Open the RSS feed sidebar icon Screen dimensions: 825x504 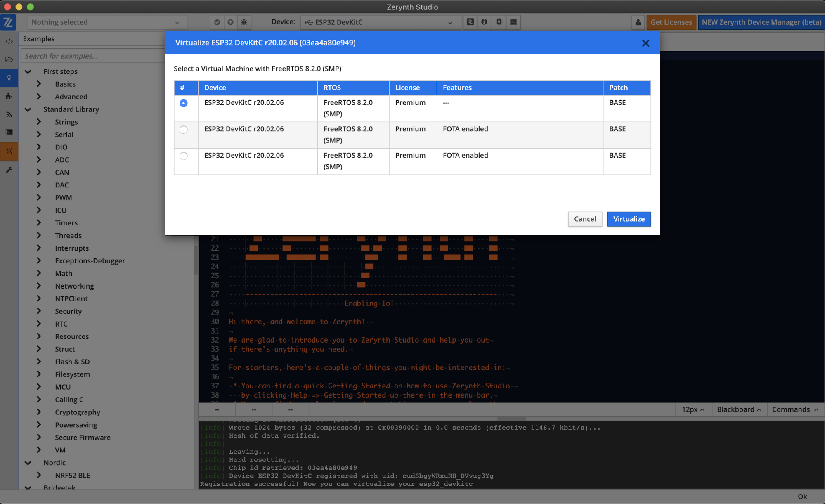click(x=9, y=114)
